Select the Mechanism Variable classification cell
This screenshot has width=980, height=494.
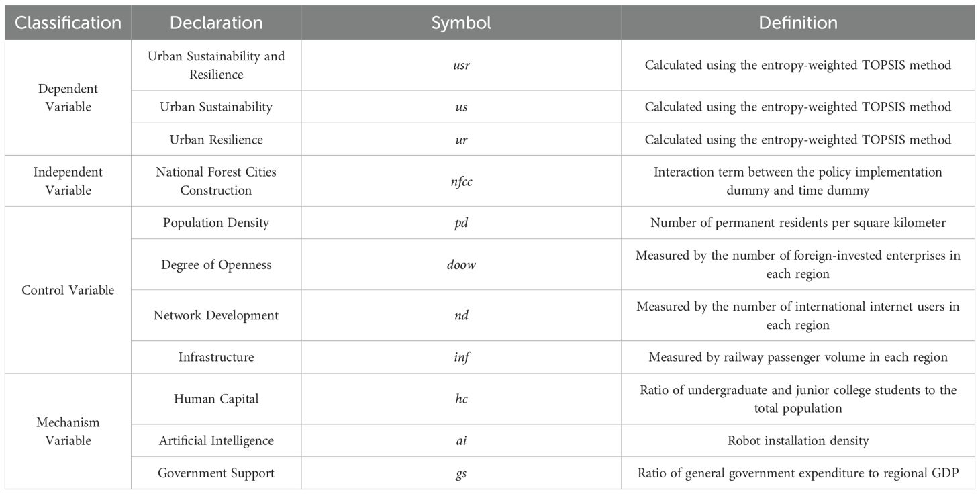pyautogui.click(x=68, y=432)
